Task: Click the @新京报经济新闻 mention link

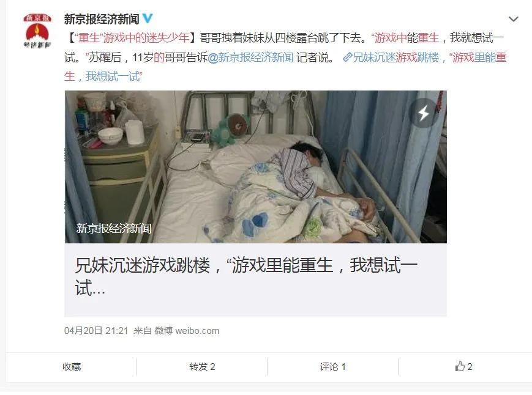Action: pos(250,57)
